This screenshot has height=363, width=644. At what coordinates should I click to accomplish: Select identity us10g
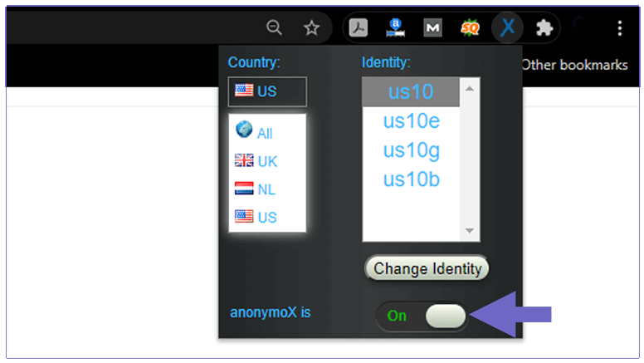tap(411, 150)
